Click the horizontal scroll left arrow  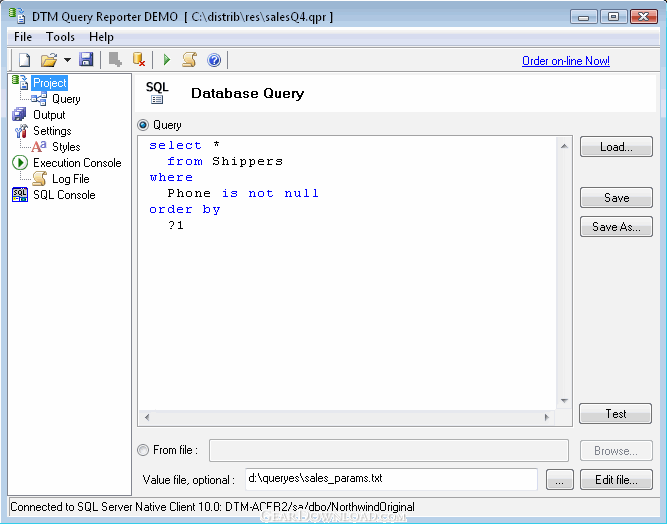click(147, 417)
